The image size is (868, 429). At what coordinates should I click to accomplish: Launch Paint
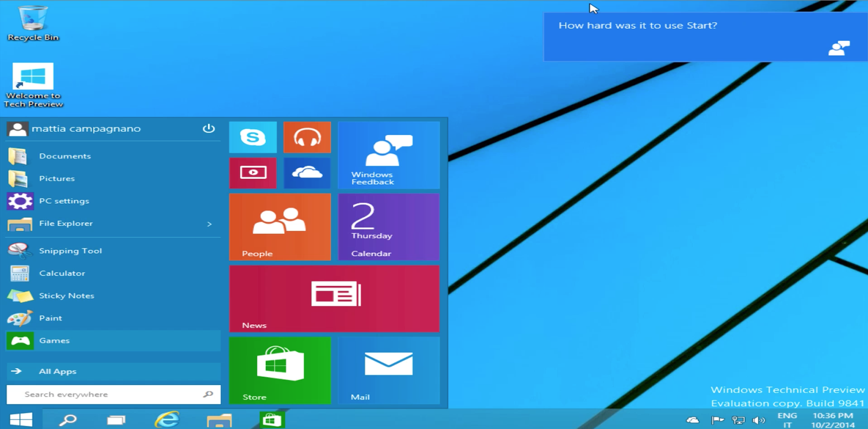113,318
